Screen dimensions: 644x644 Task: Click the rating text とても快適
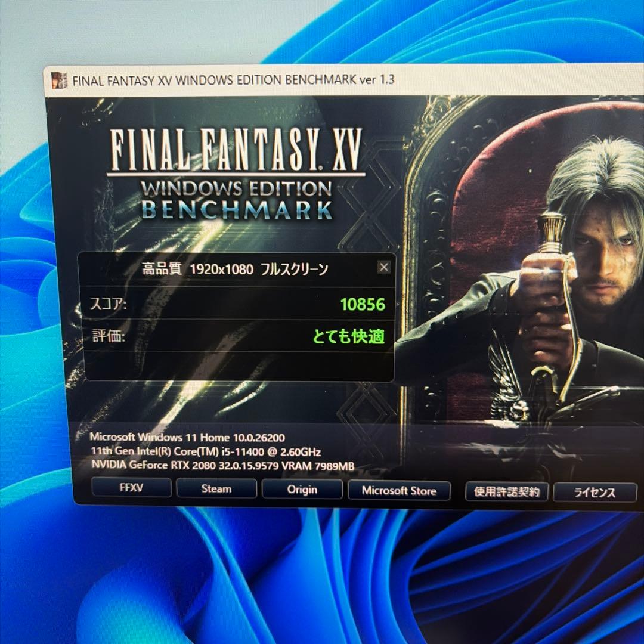tap(349, 336)
